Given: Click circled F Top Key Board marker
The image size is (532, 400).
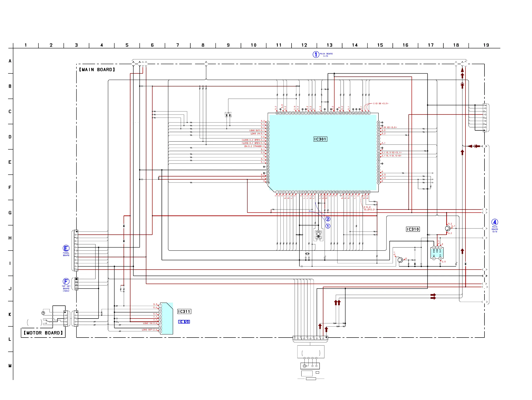Looking at the screenshot, I should pyautogui.click(x=66, y=281).
